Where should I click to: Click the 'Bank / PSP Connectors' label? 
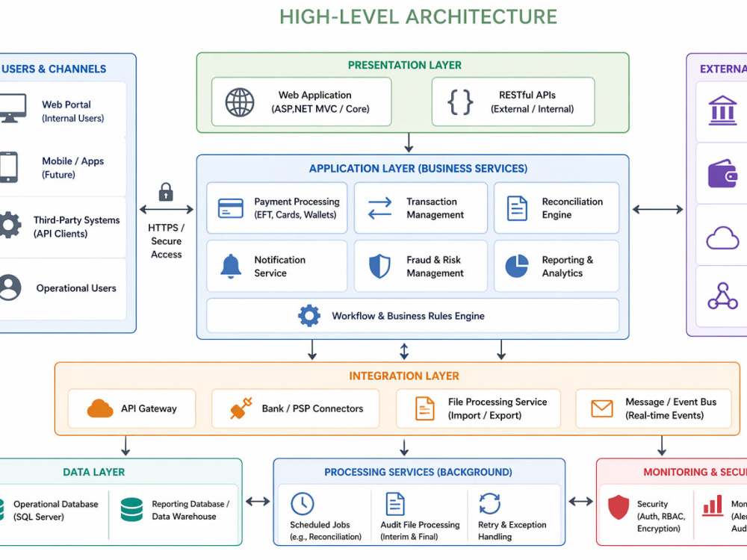click(x=312, y=408)
